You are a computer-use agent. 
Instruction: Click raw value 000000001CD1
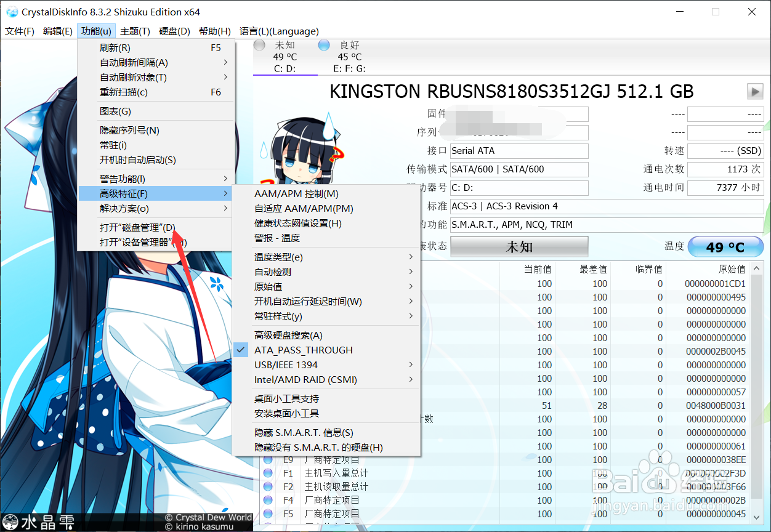(715, 284)
